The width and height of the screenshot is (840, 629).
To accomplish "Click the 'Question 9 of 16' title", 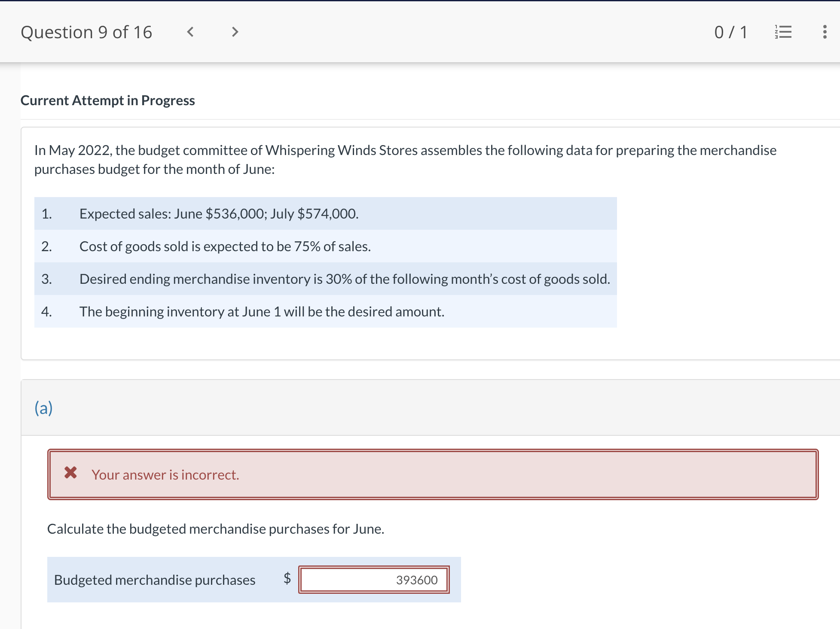I will click(x=86, y=32).
